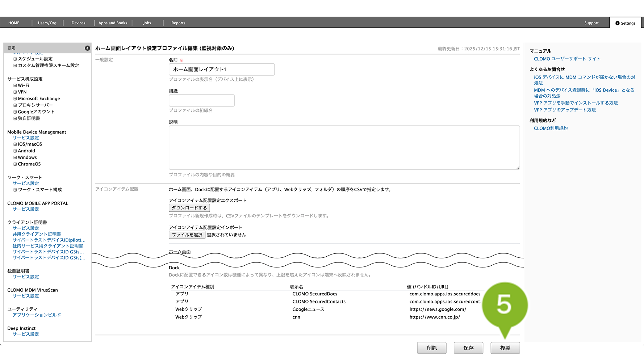Screen dimensions: 644x362
Task: Expand the Wi-Fi tree item
Action: click(x=15, y=86)
